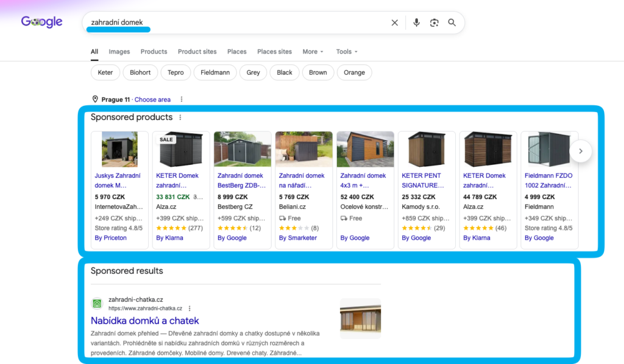This screenshot has width=624, height=364.
Task: Open three-dot menu next to zahradni-chatka.cz URL
Action: coord(190,309)
